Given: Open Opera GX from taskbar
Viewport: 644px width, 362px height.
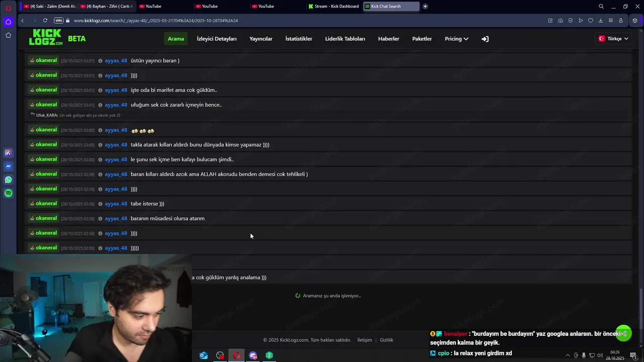Looking at the screenshot, I should point(236,355).
